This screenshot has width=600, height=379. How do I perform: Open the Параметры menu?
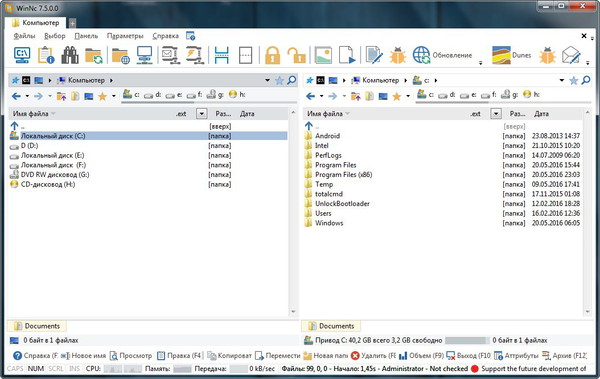(x=125, y=36)
